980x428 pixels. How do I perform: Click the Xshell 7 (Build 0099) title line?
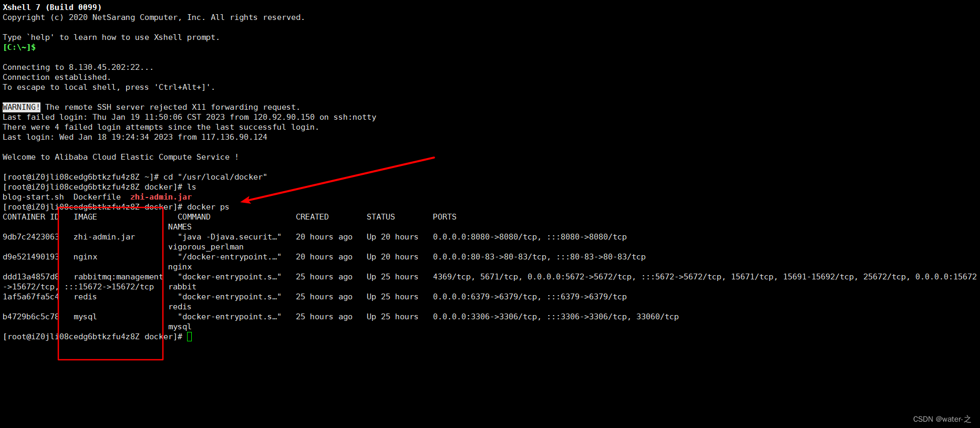pos(52,7)
